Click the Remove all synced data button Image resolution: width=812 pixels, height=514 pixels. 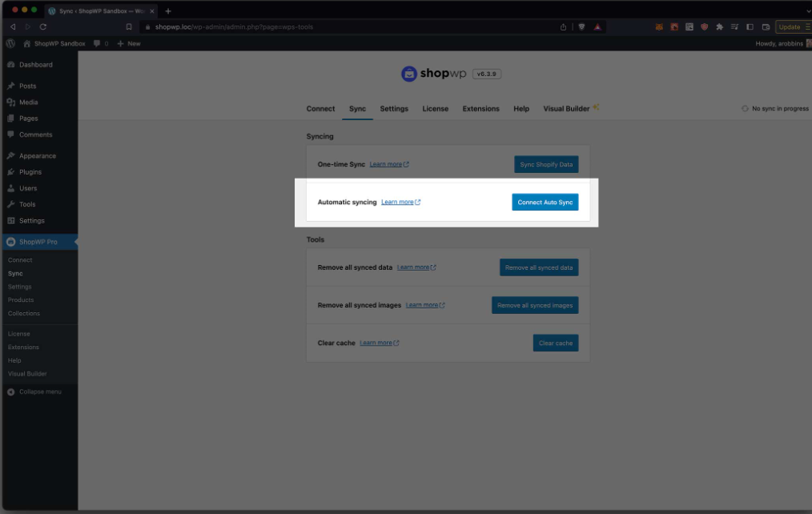[x=539, y=267]
